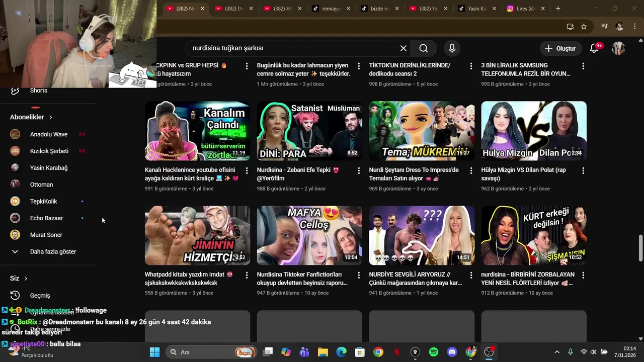Open Kızılcık Şerbeti subscription channel
The width and height of the screenshot is (644, 362).
(48, 151)
